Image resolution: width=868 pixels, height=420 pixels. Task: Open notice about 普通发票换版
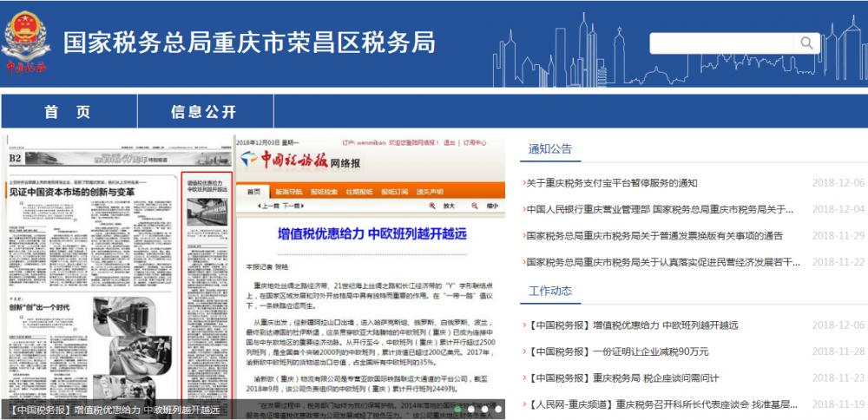click(x=654, y=236)
